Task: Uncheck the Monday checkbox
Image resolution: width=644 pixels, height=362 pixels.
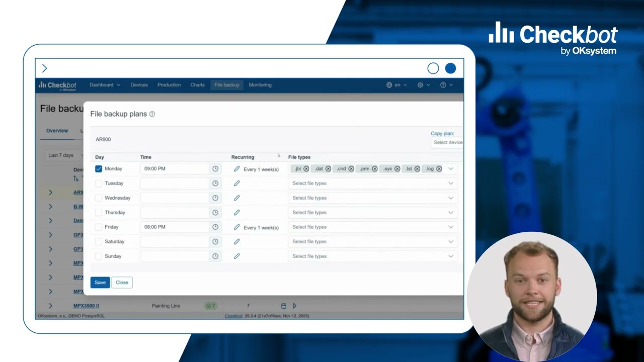Action: [99, 169]
